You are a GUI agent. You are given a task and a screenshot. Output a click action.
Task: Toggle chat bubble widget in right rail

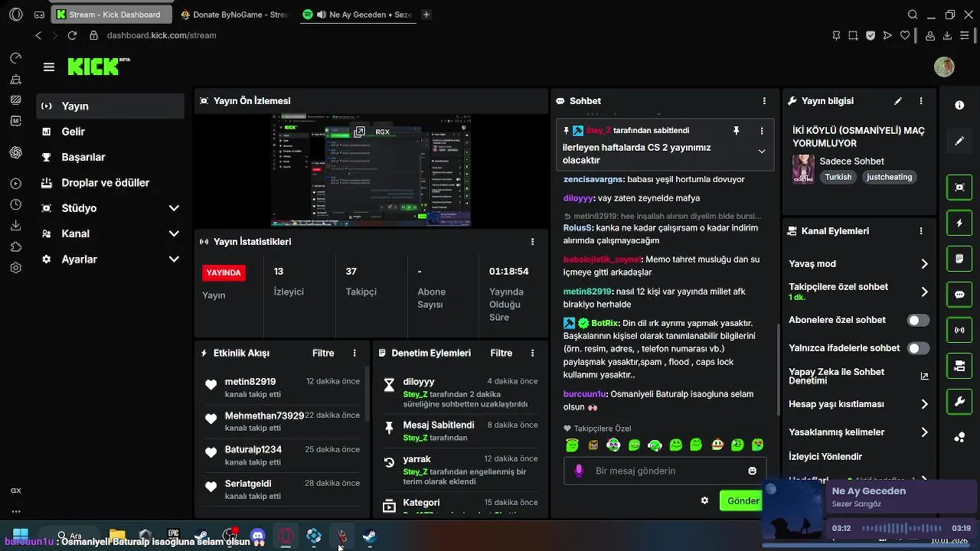point(959,295)
